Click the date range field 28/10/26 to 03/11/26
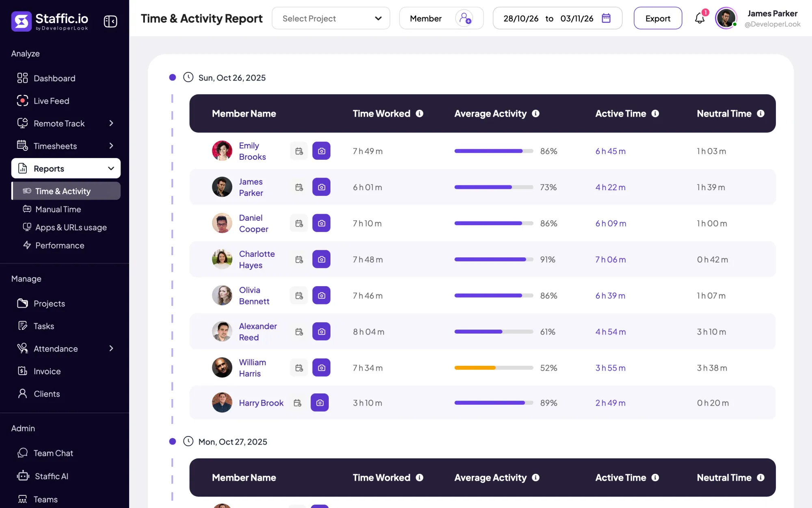Image resolution: width=812 pixels, height=508 pixels. 557,18
